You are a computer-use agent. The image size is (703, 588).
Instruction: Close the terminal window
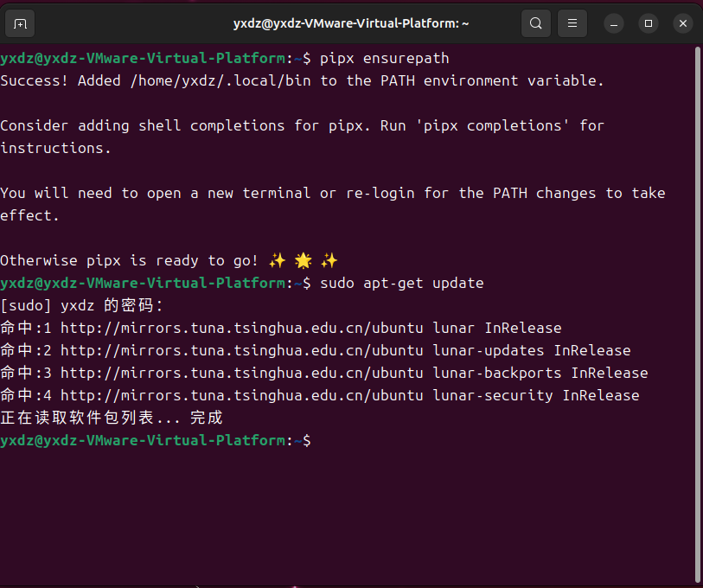tap(683, 23)
